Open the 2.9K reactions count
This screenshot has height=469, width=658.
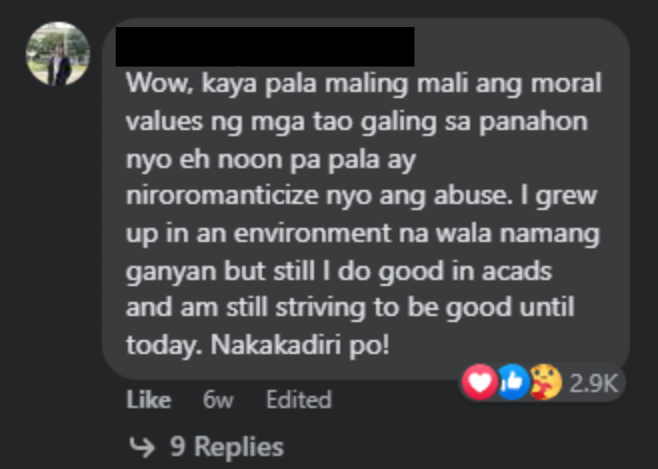(593, 383)
